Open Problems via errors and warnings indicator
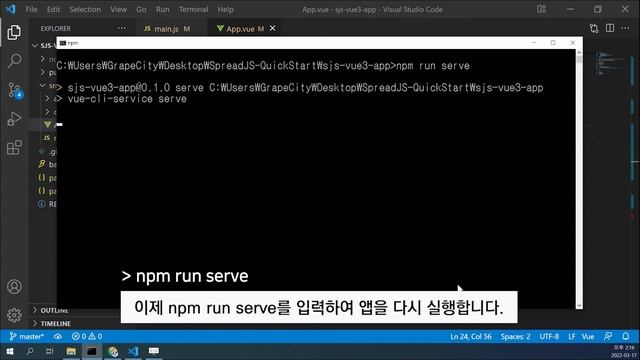Viewport: 640px width, 360px height. pyautogui.click(x=87, y=337)
